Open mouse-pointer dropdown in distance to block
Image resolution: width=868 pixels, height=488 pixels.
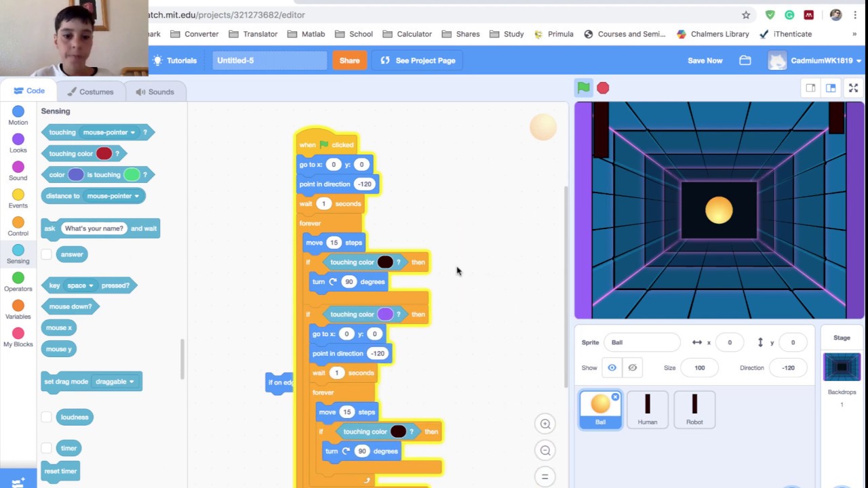(113, 196)
